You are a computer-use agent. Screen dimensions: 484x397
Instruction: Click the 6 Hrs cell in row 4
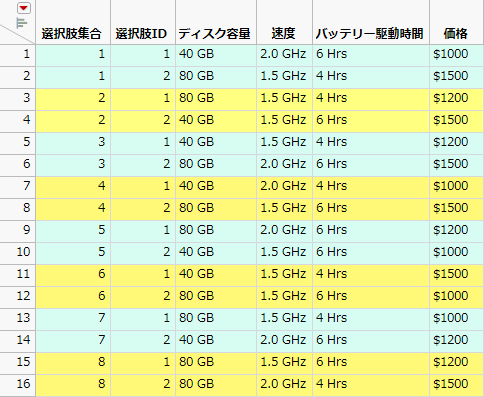371,120
